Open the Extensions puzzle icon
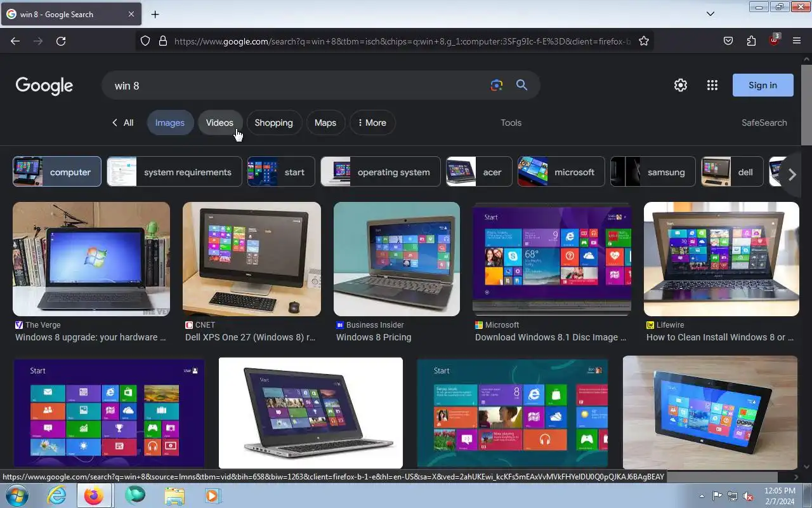The width and height of the screenshot is (812, 508). (x=751, y=41)
